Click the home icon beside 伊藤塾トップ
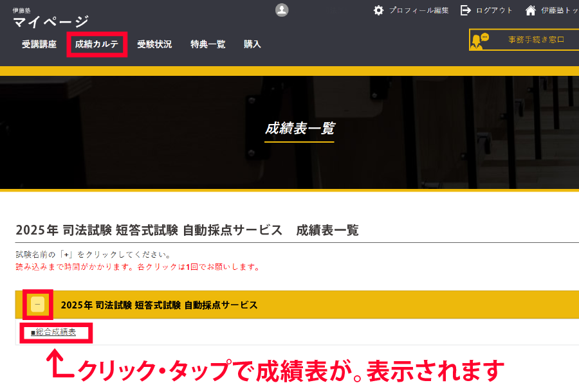 coord(531,10)
